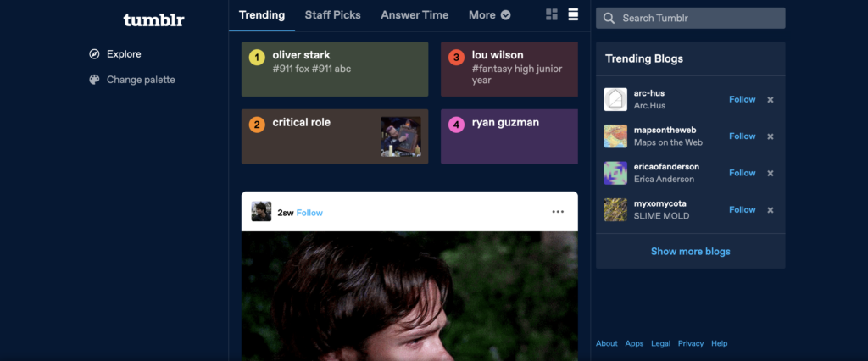Image resolution: width=868 pixels, height=361 pixels.
Task: Switch to list layout view icon
Action: point(573,15)
